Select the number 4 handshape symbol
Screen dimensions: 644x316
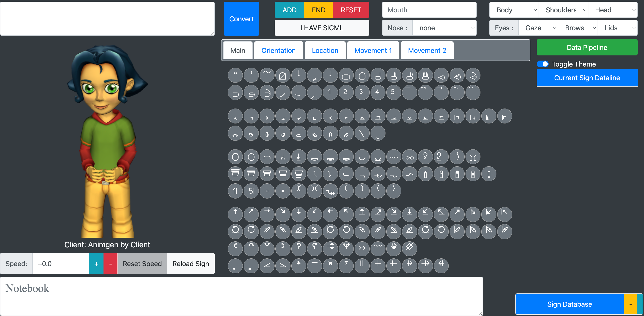(x=378, y=92)
